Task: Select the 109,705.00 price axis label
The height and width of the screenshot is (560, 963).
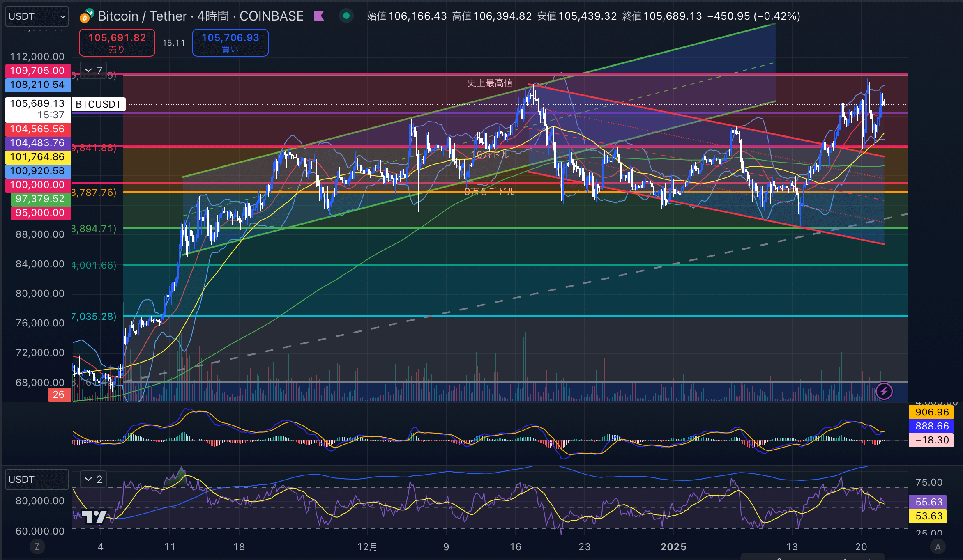Action: 38,71
